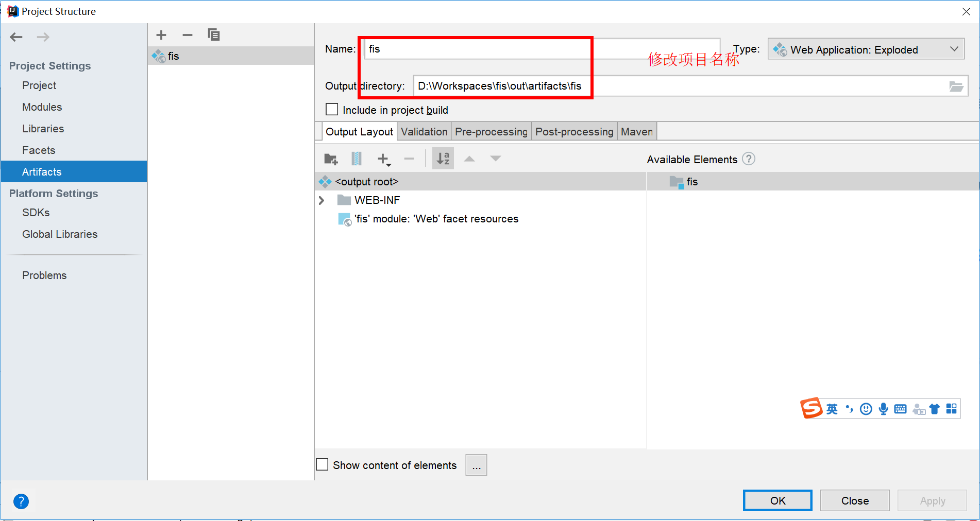Activate Sogou voice input microphone
The height and width of the screenshot is (521, 980).
point(884,409)
